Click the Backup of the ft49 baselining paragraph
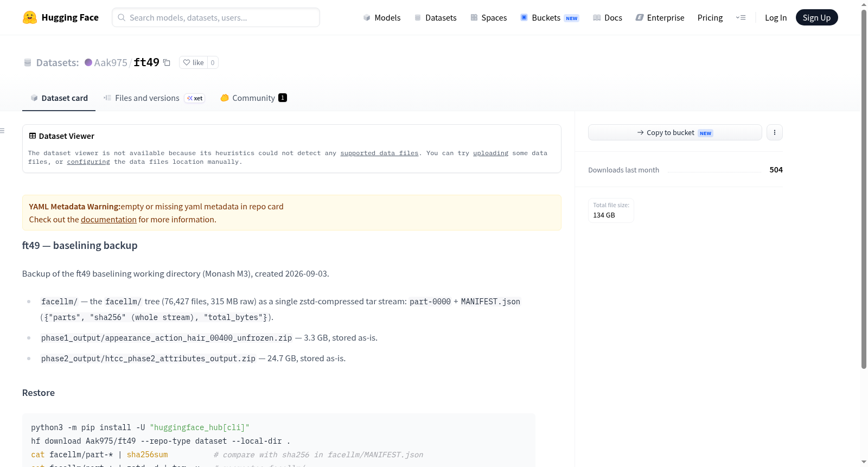The width and height of the screenshot is (868, 467). (176, 274)
